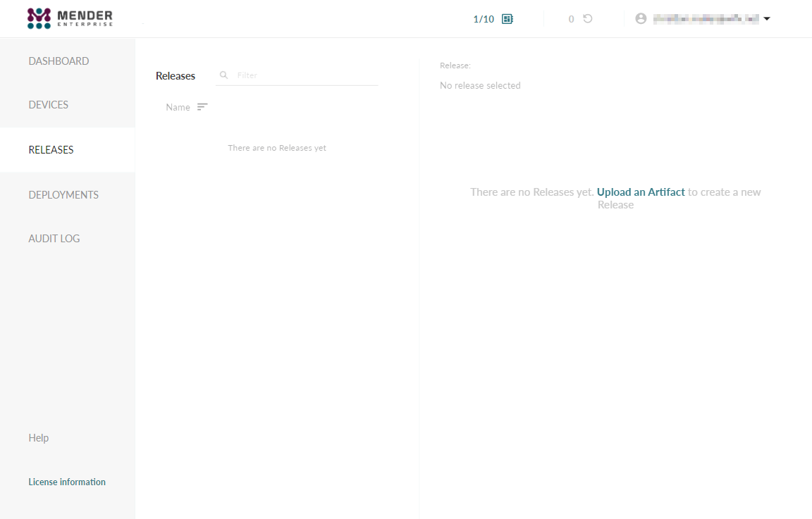The image size is (812, 519).
Task: Go to the Dashboard section
Action: tap(59, 61)
